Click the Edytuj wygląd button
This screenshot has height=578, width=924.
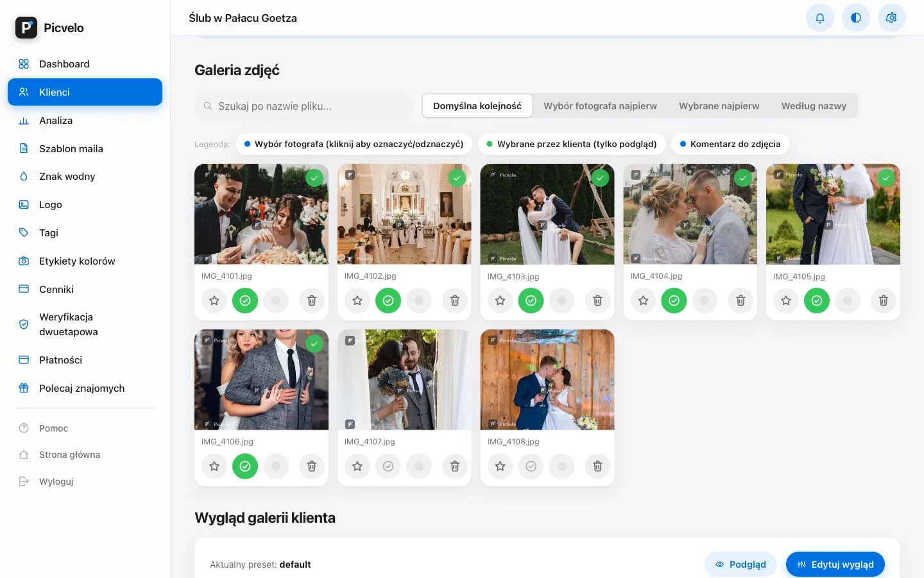point(835,565)
